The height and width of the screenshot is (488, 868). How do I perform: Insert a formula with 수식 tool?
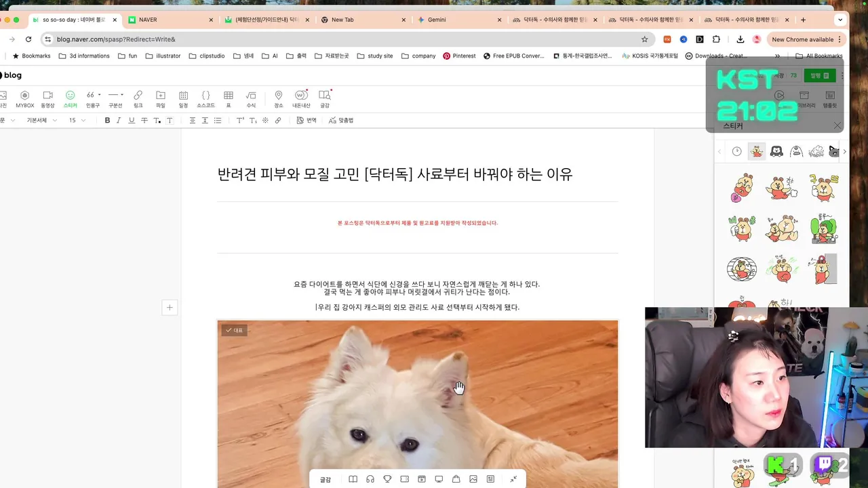251,99
